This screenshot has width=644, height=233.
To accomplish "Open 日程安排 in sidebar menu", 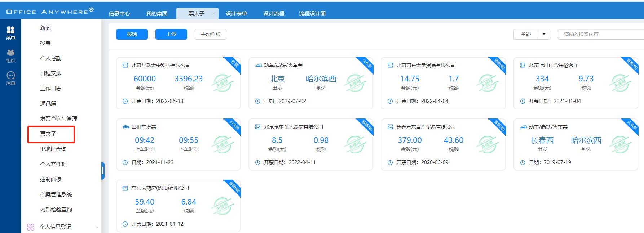I will (51, 73).
